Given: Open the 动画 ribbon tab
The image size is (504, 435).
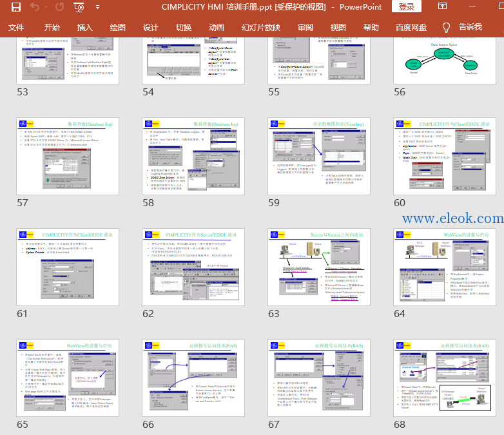Looking at the screenshot, I should [x=217, y=28].
